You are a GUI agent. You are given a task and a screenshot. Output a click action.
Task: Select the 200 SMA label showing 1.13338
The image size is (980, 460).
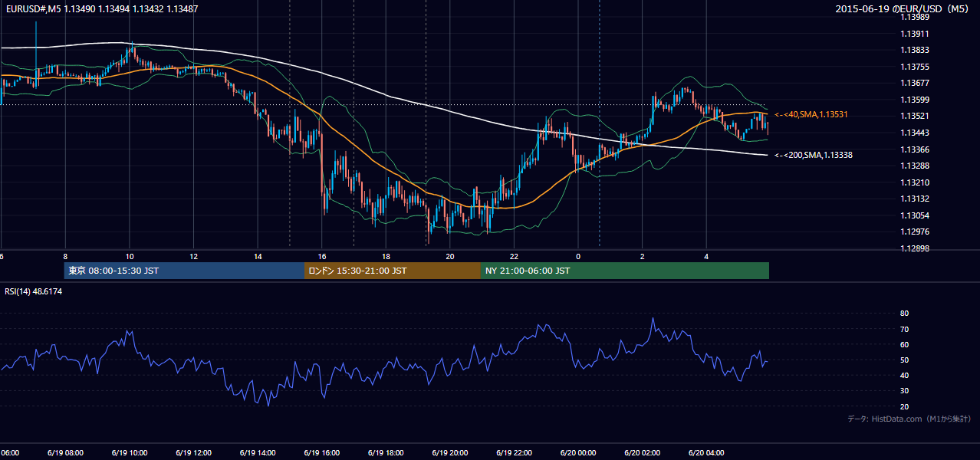coord(813,155)
